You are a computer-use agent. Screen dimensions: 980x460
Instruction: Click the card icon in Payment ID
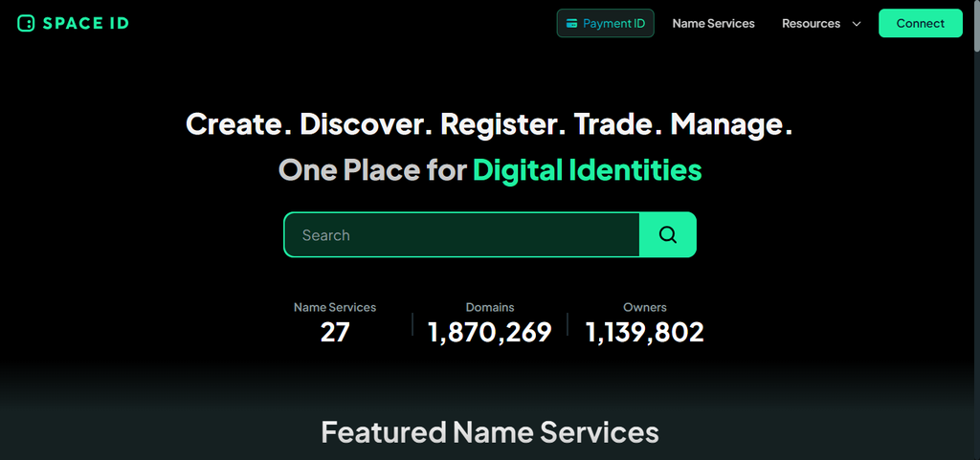point(571,24)
